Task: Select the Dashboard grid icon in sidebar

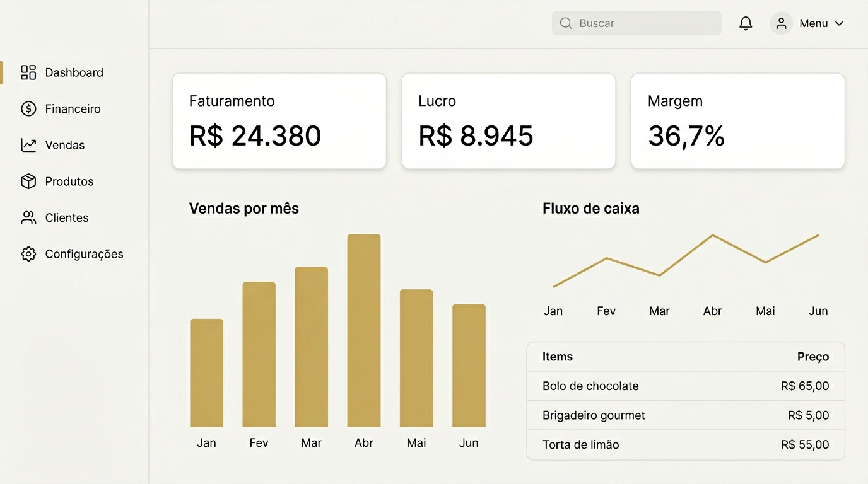Action: (28, 72)
